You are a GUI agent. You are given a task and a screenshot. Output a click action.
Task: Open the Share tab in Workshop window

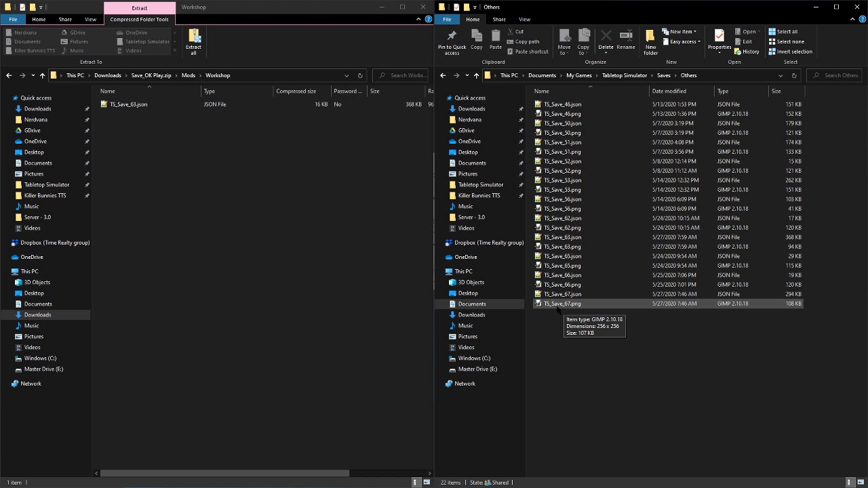65,19
